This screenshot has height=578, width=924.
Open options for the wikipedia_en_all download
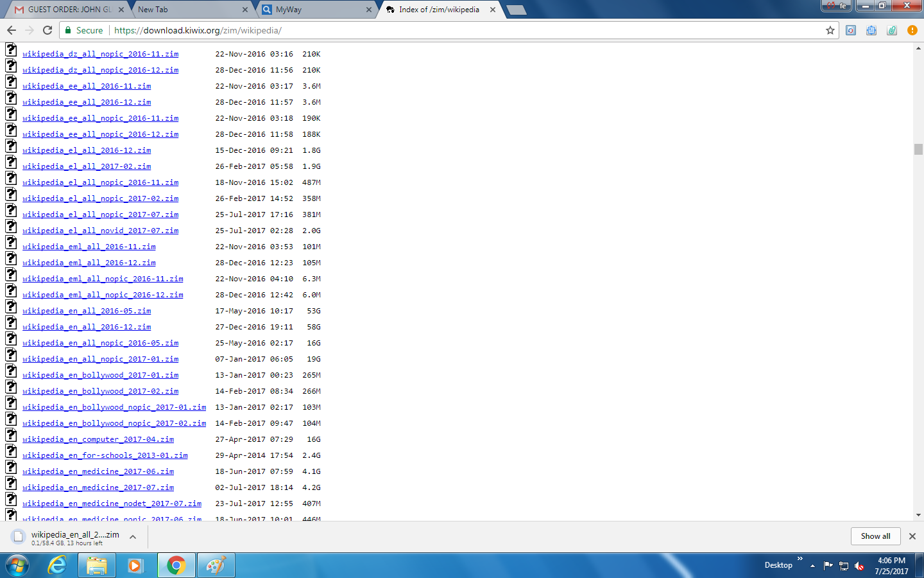[x=133, y=537]
